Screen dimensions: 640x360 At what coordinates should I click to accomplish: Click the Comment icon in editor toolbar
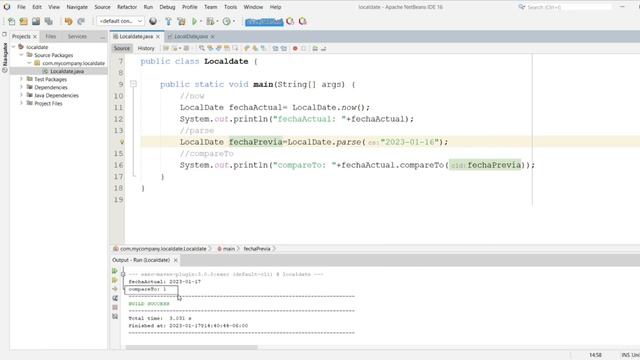tap(315, 48)
